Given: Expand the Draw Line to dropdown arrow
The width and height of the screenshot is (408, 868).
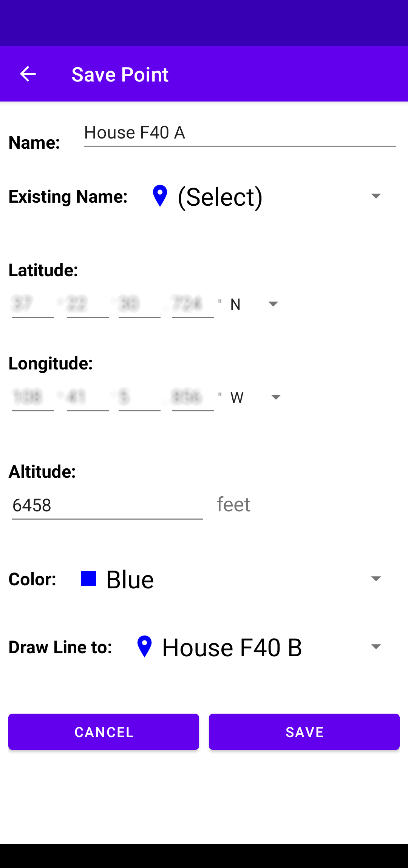Looking at the screenshot, I should [376, 646].
